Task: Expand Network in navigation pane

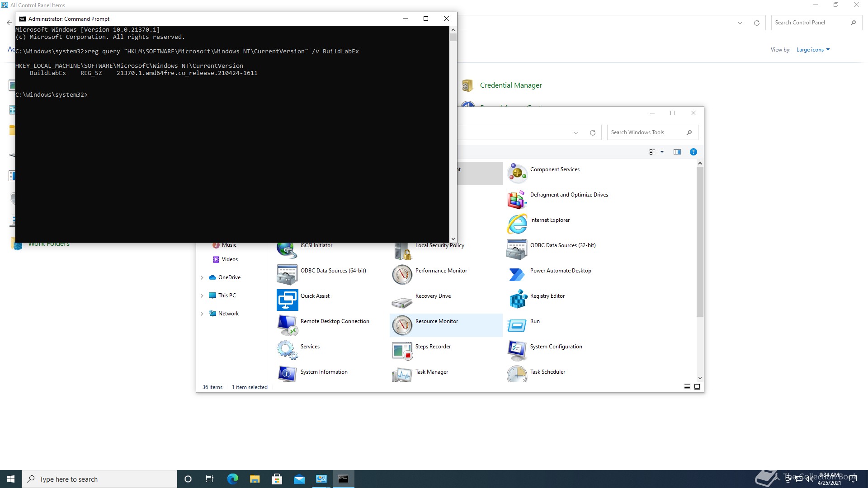Action: [x=202, y=314]
